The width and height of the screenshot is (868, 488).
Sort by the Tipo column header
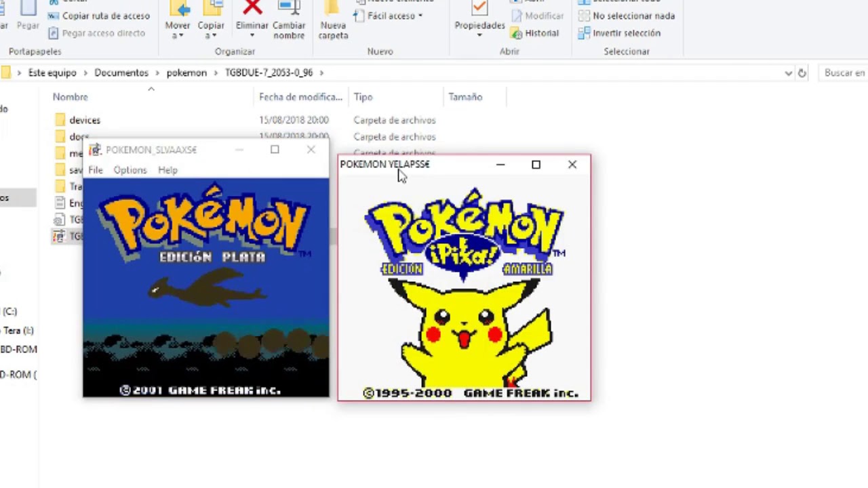[363, 97]
